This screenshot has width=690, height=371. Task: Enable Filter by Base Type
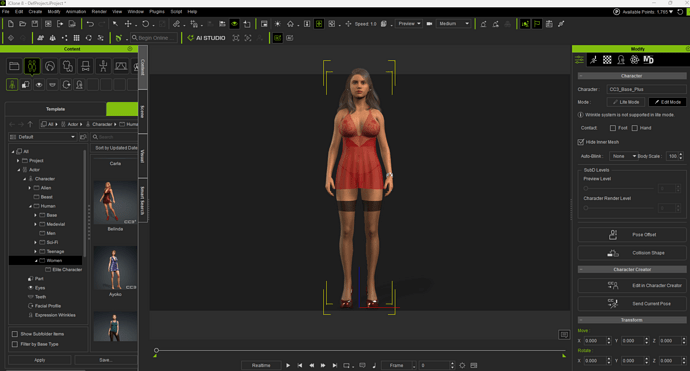click(x=15, y=344)
